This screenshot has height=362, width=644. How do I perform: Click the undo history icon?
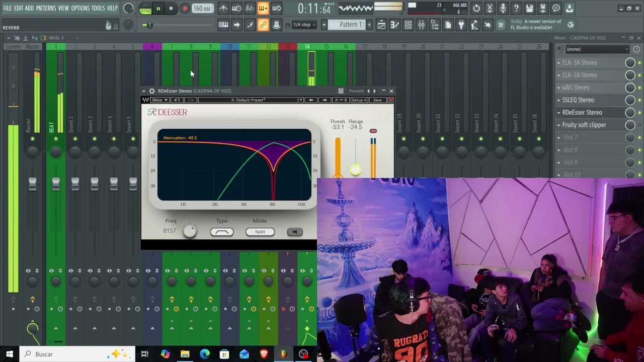click(476, 8)
